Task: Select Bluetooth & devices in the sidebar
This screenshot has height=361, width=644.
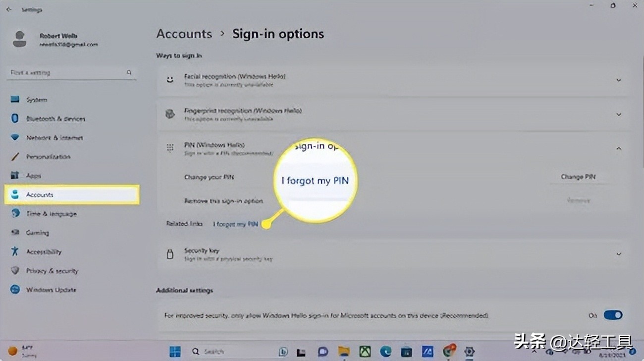Action: point(55,119)
